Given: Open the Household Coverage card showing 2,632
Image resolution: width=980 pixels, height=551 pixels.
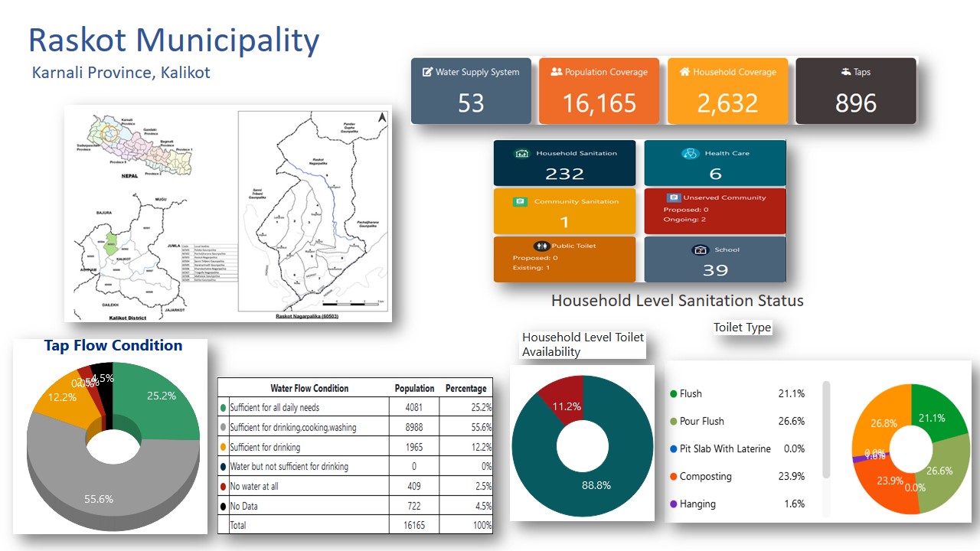Looking at the screenshot, I should coord(727,91).
